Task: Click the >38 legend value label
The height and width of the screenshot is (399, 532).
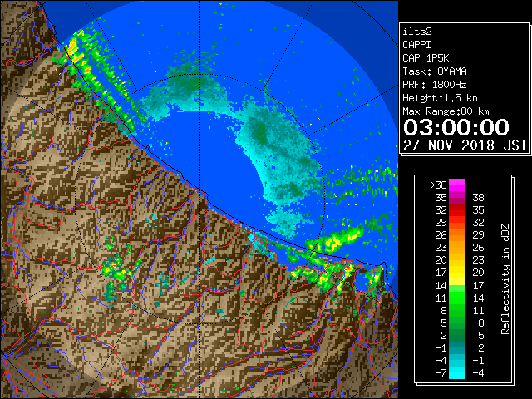Action: click(438, 185)
